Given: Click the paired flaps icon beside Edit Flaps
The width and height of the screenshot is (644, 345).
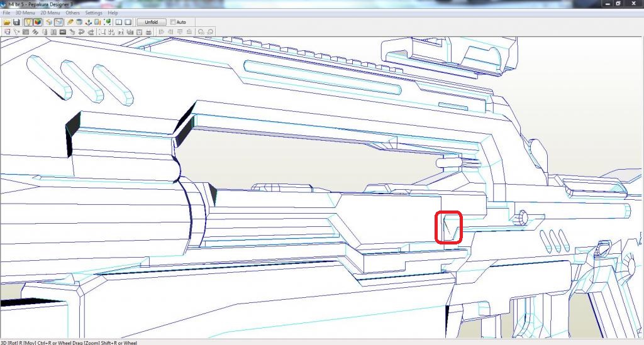Looking at the screenshot, I should coord(53,32).
